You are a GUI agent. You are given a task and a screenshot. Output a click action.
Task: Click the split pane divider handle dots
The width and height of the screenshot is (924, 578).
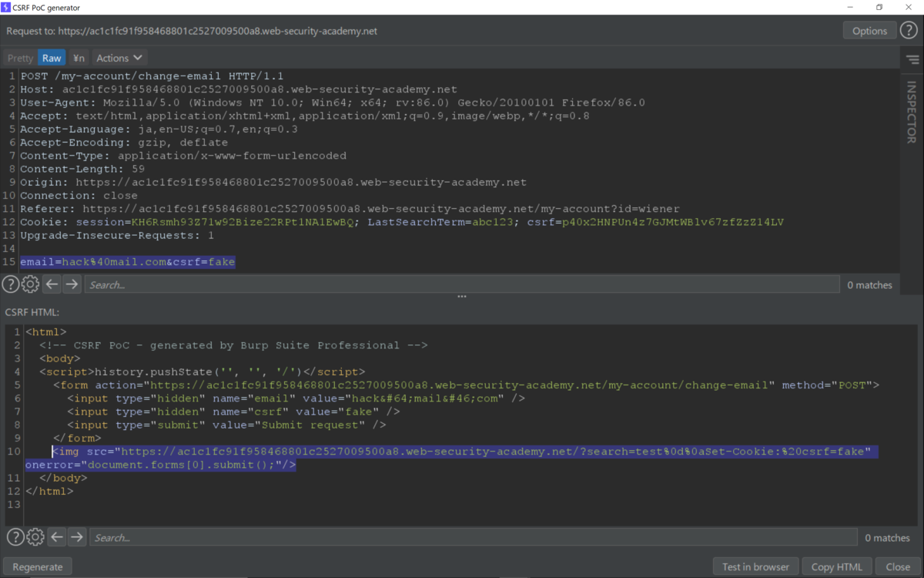point(462,297)
